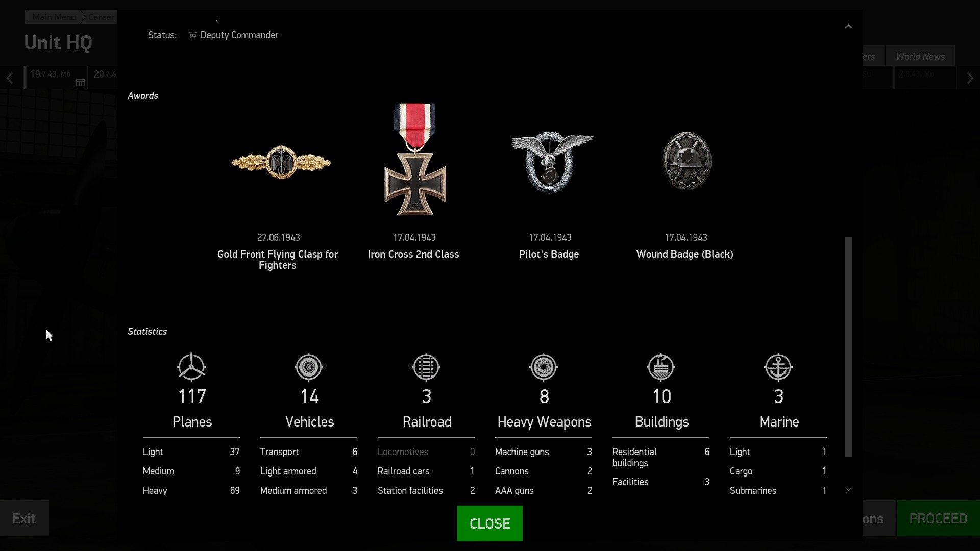
Task: Click the Heavy Weapons target icon
Action: tap(544, 366)
